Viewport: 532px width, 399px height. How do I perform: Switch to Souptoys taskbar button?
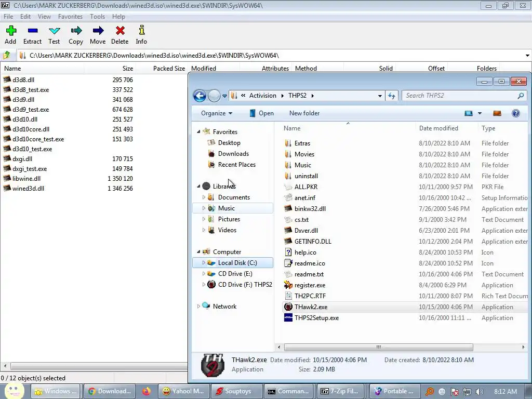click(x=236, y=391)
